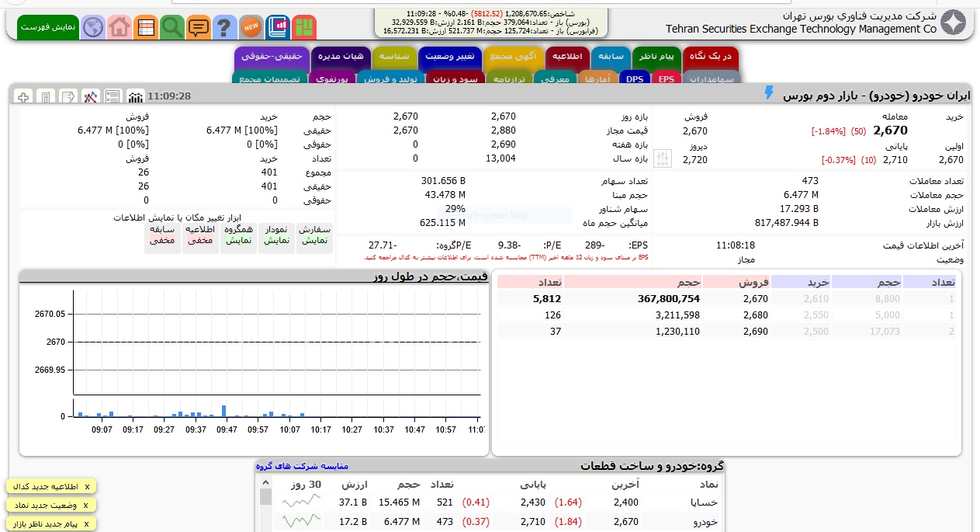Image resolution: width=980 pixels, height=532 pixels.
Task: Close the وضعیت جدید نماد notification
Action: coord(85,506)
